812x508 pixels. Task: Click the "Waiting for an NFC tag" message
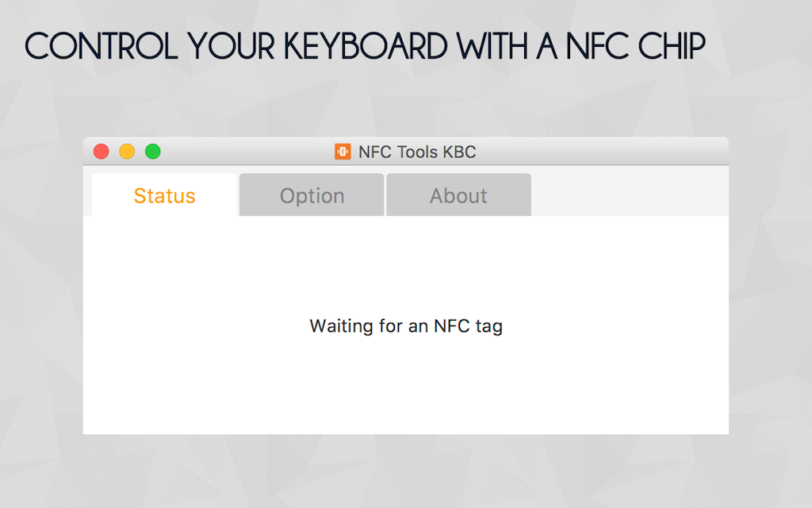[406, 326]
